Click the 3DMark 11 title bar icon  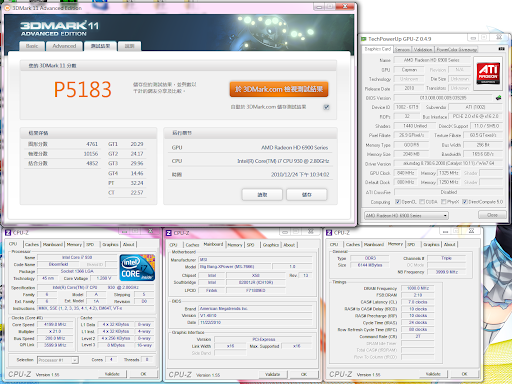(7, 8)
